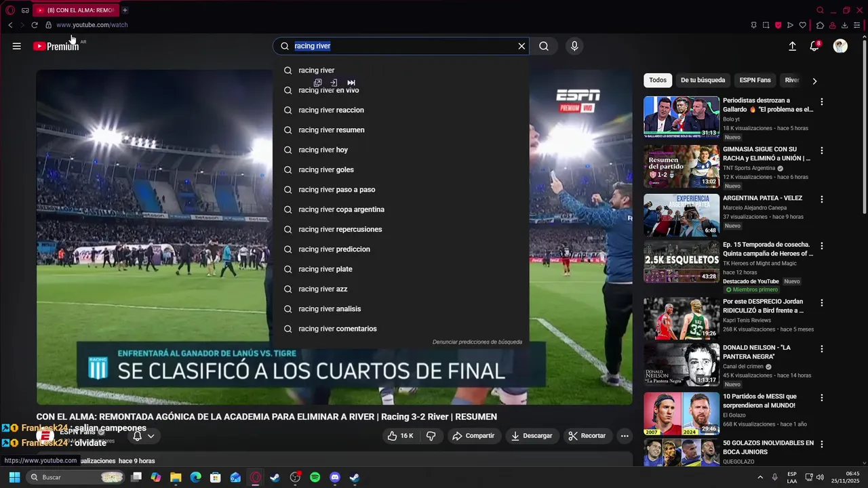
Task: Dislike the video thumbs down
Action: (431, 436)
